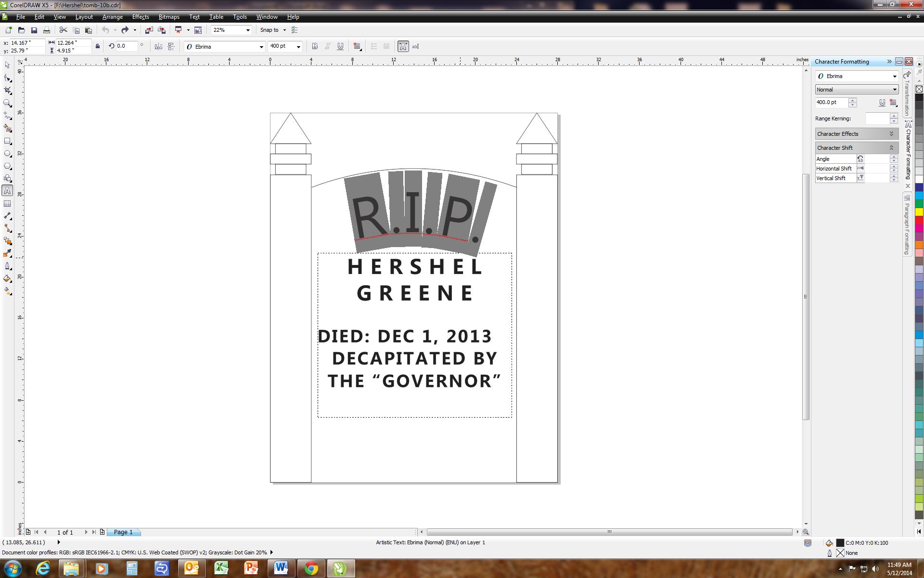Select the Ellipse tool

pos(7,153)
